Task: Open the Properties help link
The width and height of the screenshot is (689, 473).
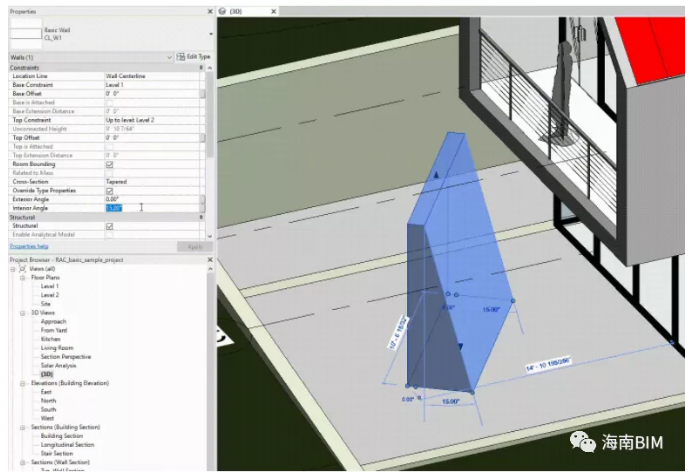Action: (29, 246)
